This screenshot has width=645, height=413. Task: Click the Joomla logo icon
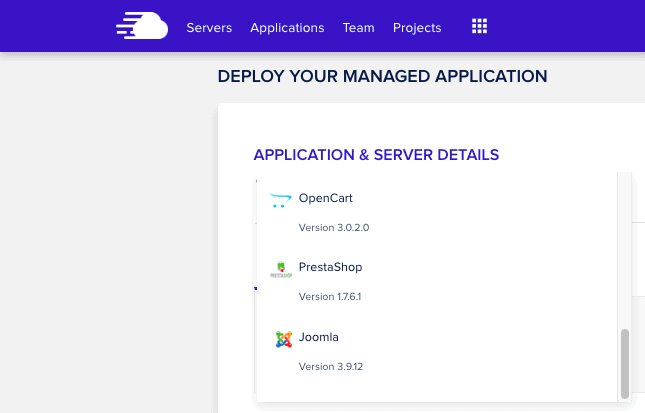click(283, 339)
